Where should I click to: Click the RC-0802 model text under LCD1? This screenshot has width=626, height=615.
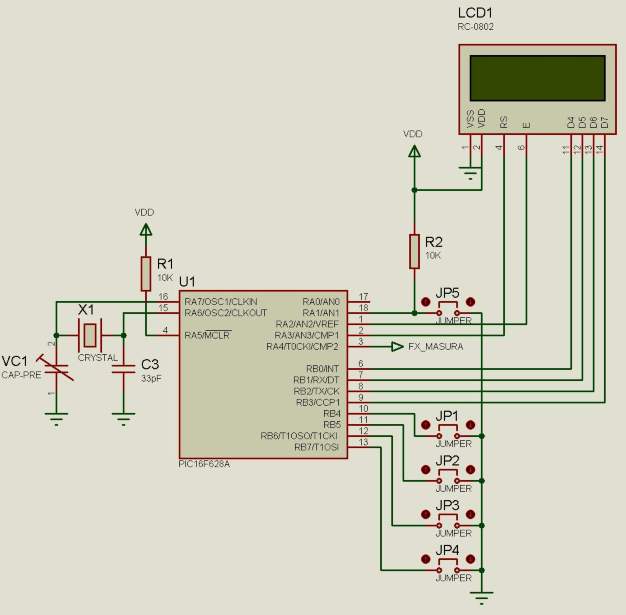click(476, 26)
